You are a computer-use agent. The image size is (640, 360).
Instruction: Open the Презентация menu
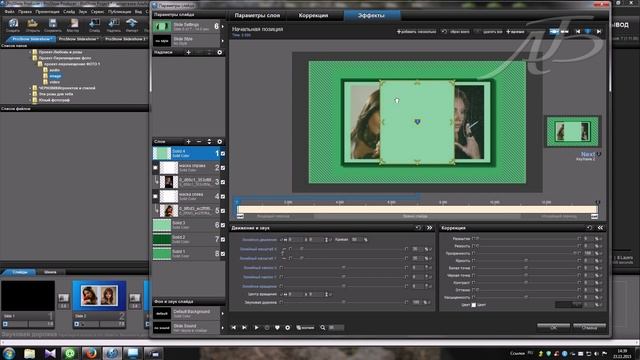click(47, 12)
